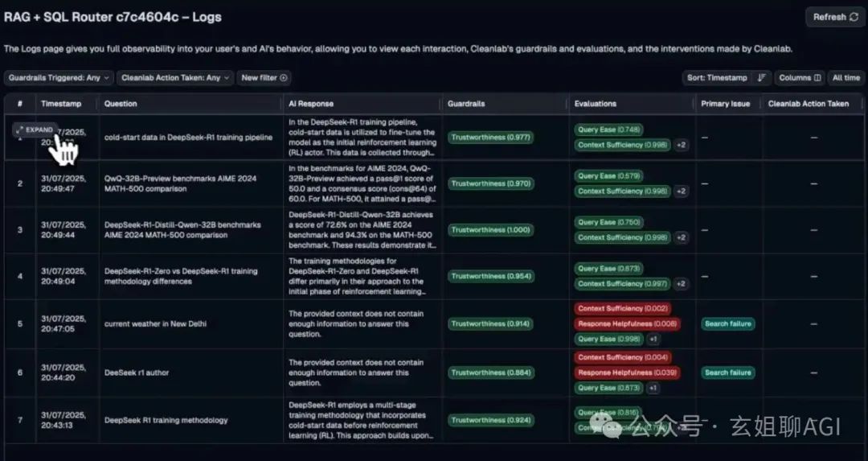This screenshot has width=868, height=461.
Task: Click the EXPAND button on row 1
Action: coord(35,130)
